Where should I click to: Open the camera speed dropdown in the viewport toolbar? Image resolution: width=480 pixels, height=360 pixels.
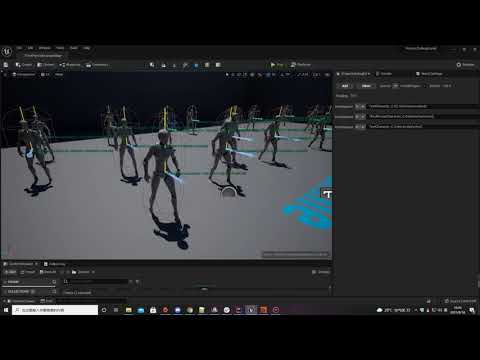coord(316,75)
